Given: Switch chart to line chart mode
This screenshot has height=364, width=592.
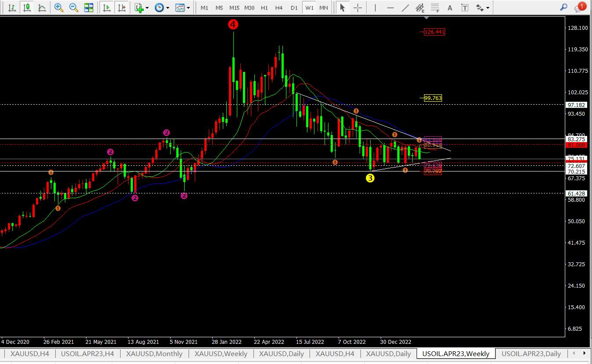Looking at the screenshot, I should (x=42, y=7).
